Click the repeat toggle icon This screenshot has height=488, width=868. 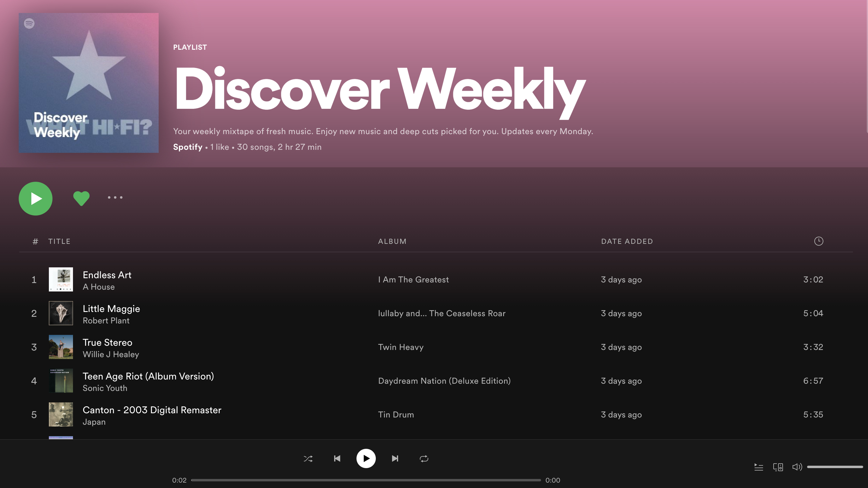click(424, 458)
